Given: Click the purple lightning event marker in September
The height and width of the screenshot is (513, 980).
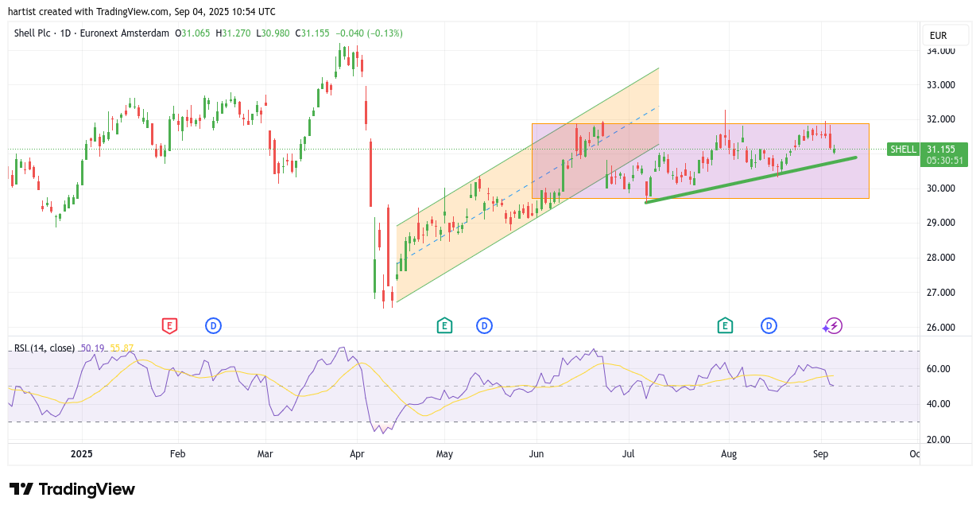Looking at the screenshot, I should click(x=833, y=325).
